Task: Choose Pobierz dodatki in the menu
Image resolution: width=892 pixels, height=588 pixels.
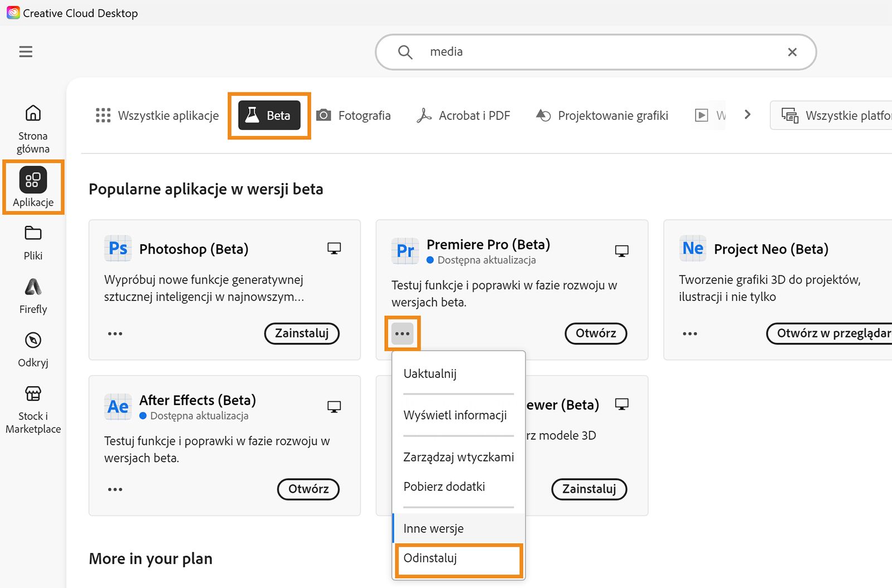Action: tap(458, 487)
